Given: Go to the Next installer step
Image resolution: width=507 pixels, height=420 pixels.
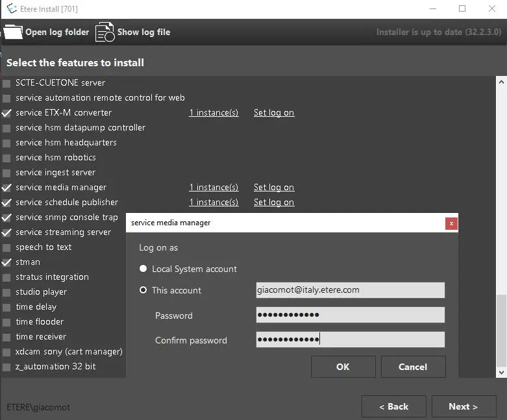Looking at the screenshot, I should pyautogui.click(x=463, y=406).
